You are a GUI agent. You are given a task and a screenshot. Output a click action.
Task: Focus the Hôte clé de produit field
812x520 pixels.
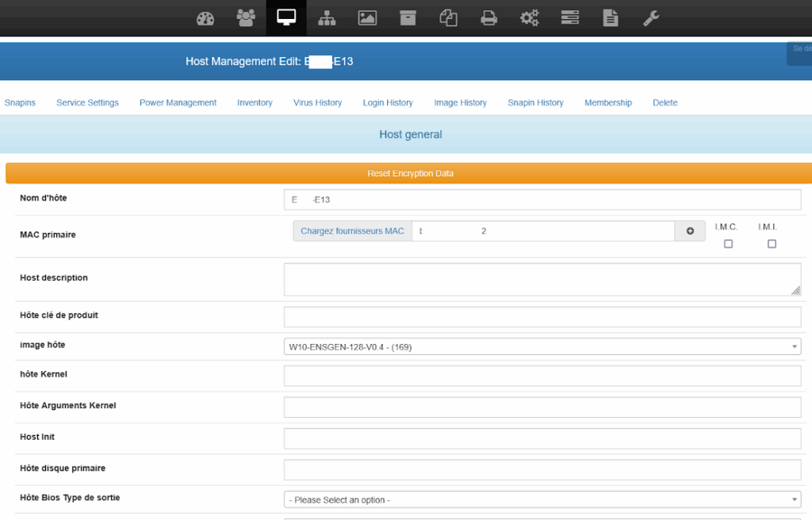click(542, 316)
